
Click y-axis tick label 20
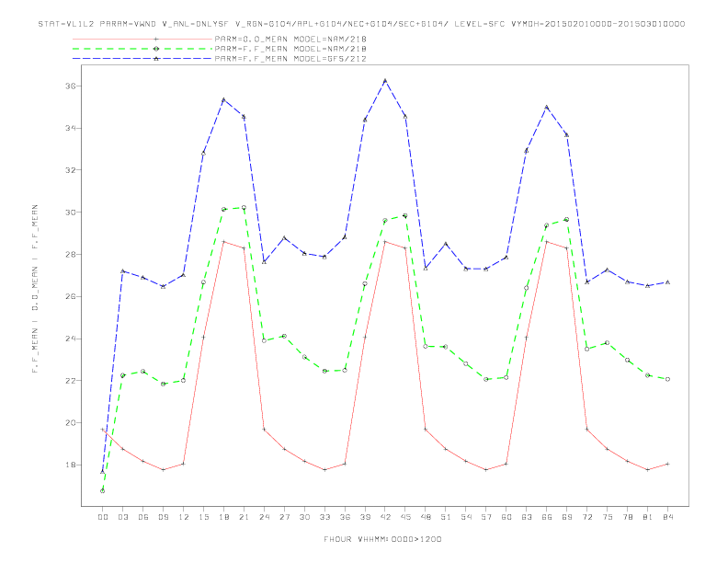click(71, 423)
